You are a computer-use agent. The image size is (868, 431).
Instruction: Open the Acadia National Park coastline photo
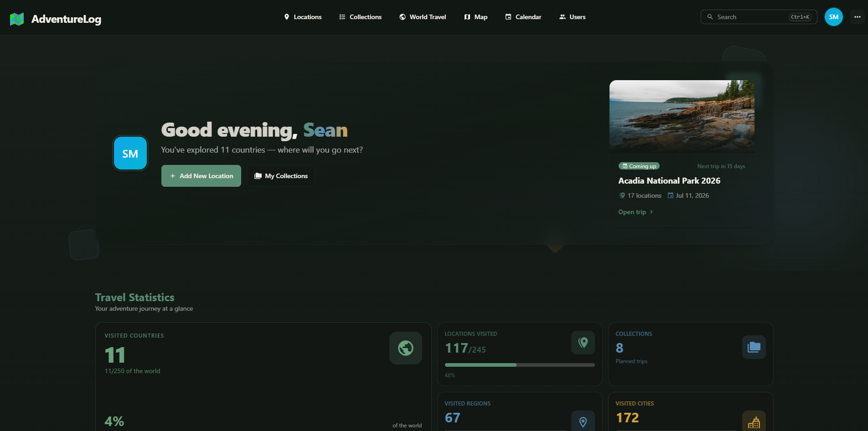[x=682, y=116]
